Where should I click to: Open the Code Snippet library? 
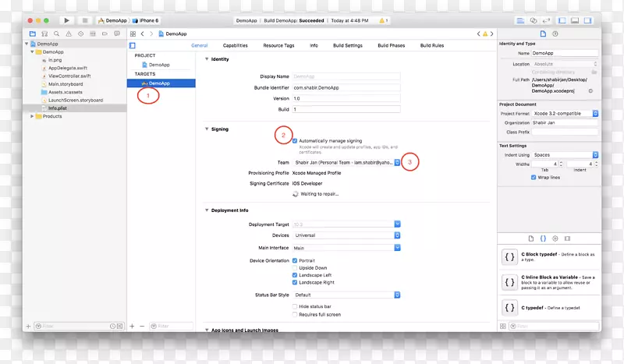[x=543, y=239]
